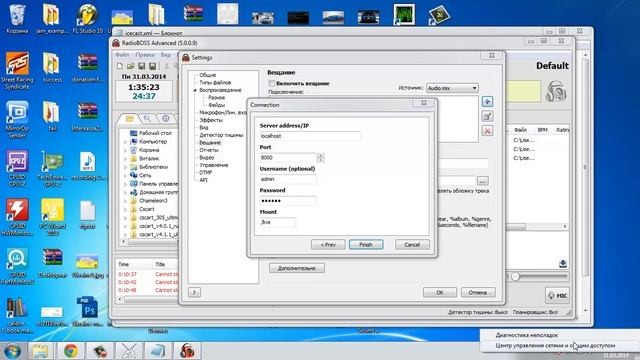Select Детектор тишины in the Settings tree

tap(221, 135)
